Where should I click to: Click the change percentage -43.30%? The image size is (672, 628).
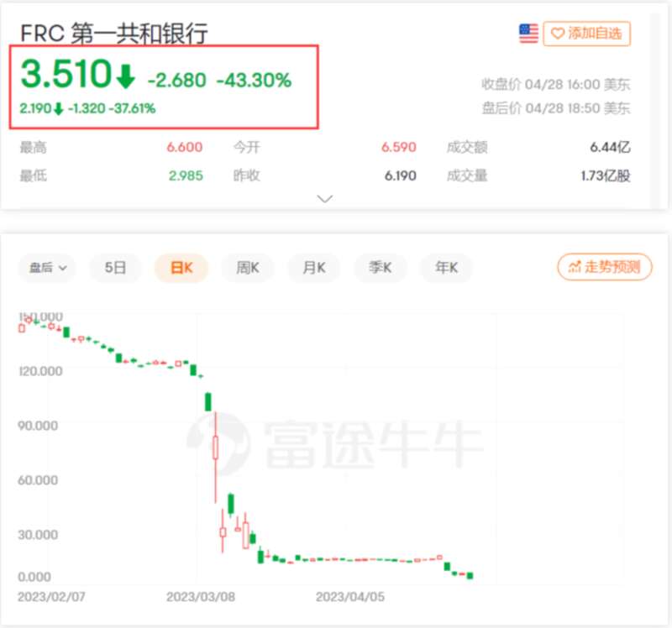pyautogui.click(x=255, y=80)
